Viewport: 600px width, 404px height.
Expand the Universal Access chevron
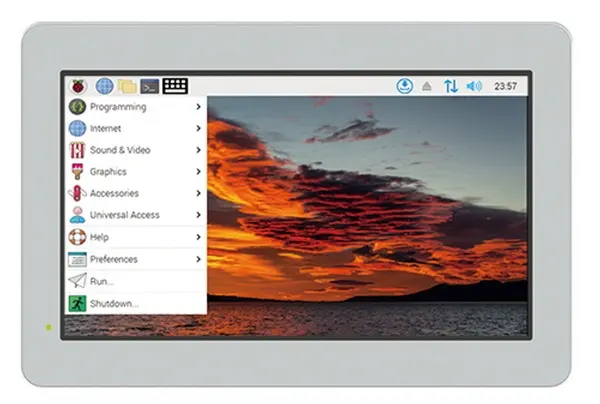[198, 215]
